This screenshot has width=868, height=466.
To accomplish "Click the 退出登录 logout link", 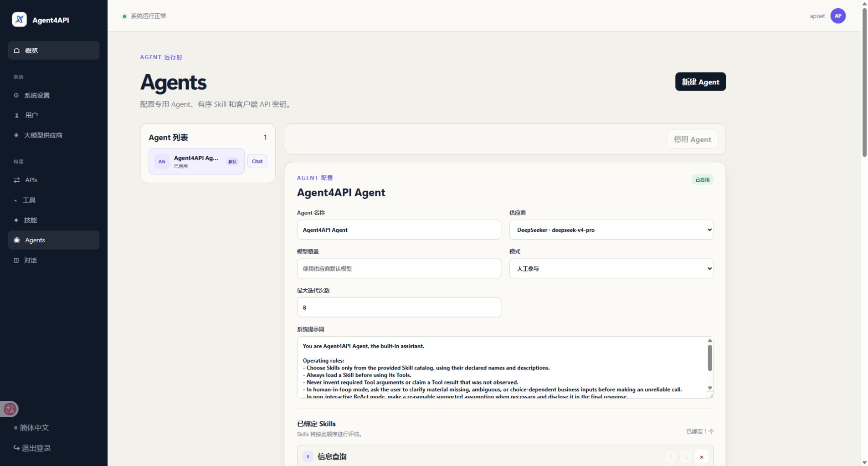I will [32, 448].
